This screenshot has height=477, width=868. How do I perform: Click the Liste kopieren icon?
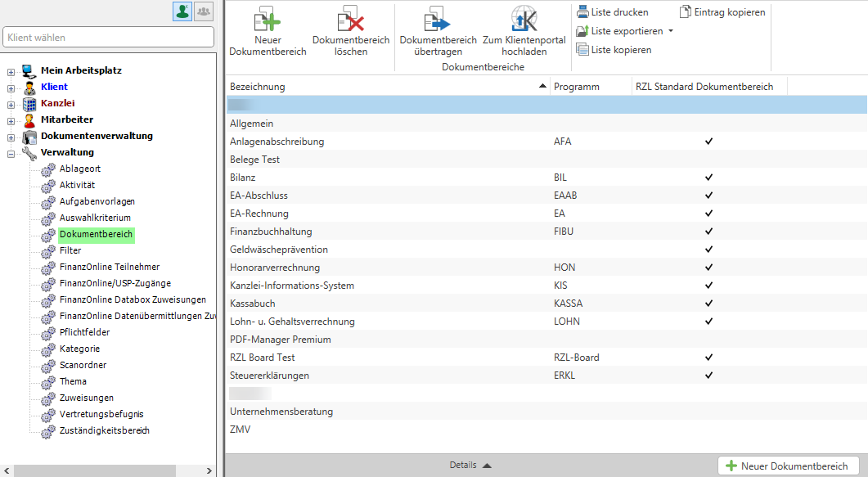point(582,50)
